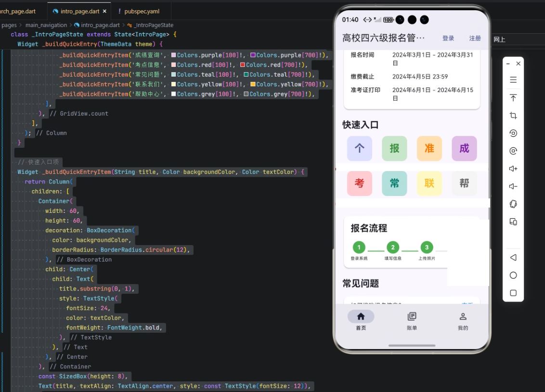This screenshot has width=545, height=392.
Task: Open the 我的 profile tab in bottom navigation
Action: pyautogui.click(x=463, y=321)
